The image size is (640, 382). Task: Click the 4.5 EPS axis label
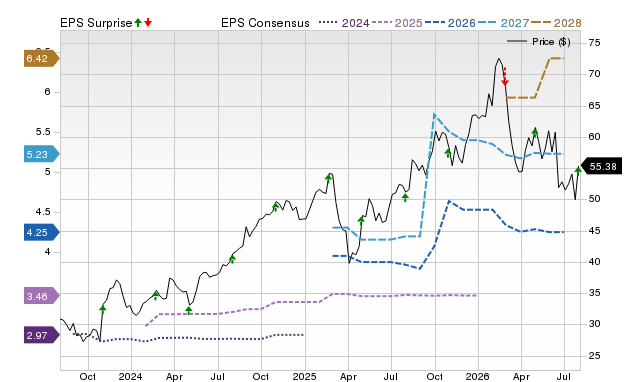coord(43,212)
